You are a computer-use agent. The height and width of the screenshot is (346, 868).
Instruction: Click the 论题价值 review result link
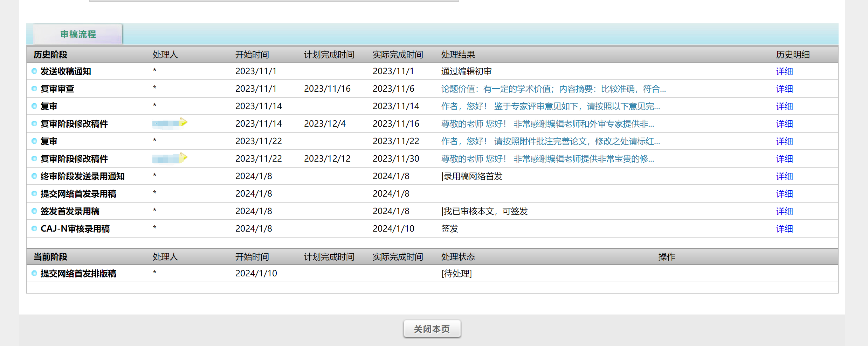point(553,89)
